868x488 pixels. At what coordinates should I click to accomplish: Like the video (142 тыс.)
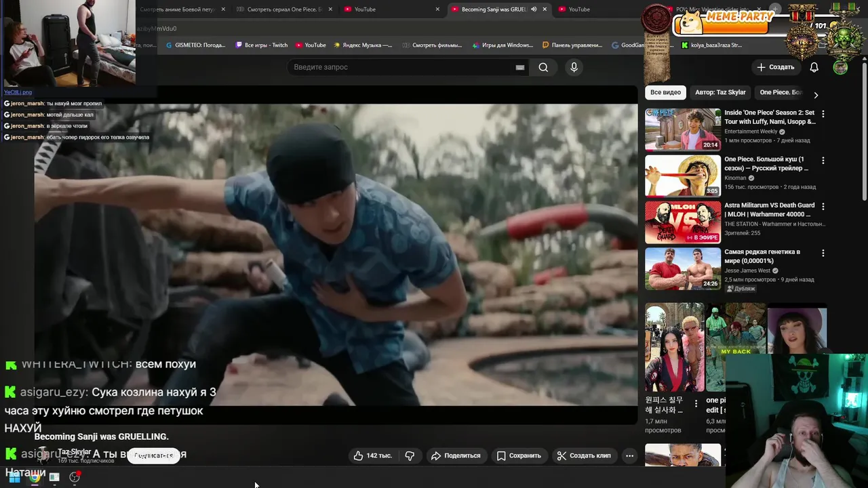click(372, 455)
